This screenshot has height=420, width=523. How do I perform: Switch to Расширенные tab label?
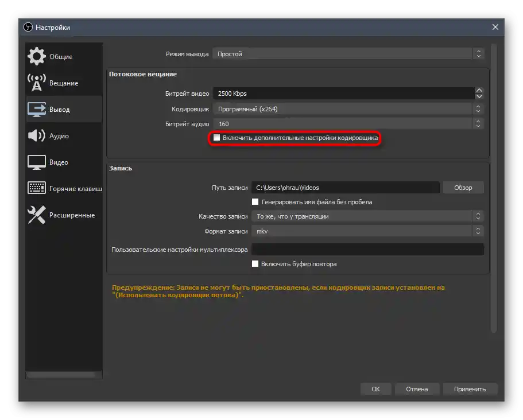pos(72,215)
